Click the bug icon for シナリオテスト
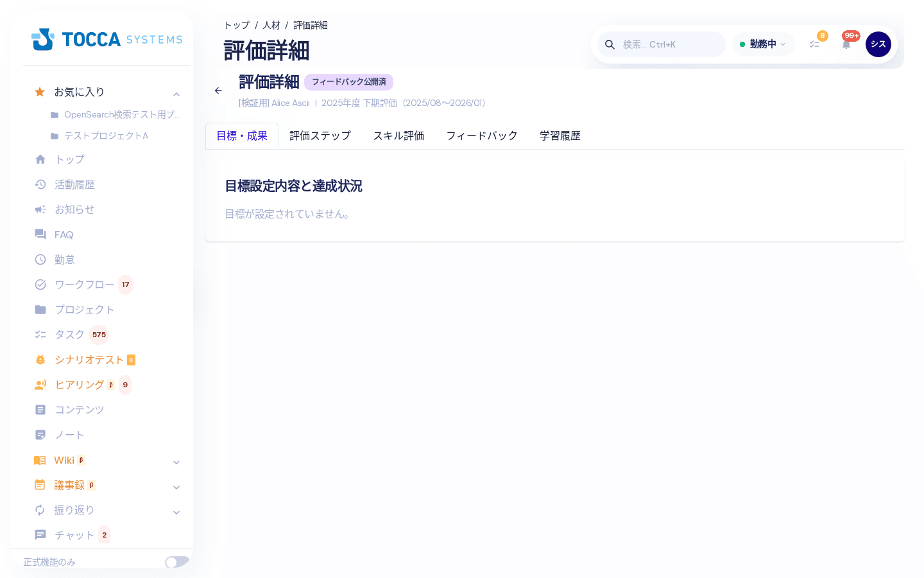 (40, 360)
